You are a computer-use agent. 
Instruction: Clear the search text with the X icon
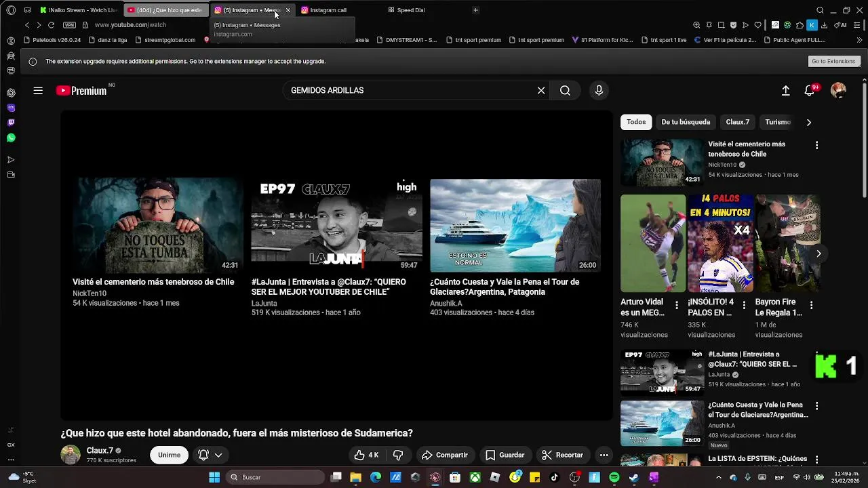[x=541, y=90]
